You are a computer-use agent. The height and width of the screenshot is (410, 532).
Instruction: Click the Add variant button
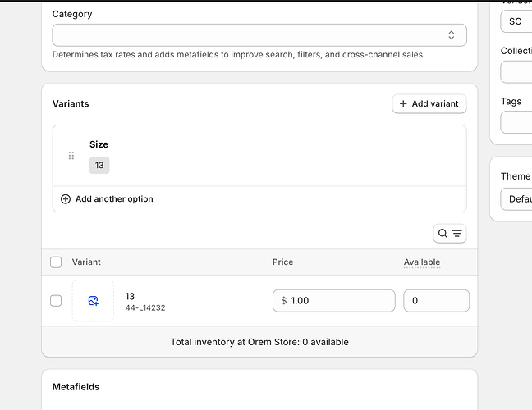[429, 104]
